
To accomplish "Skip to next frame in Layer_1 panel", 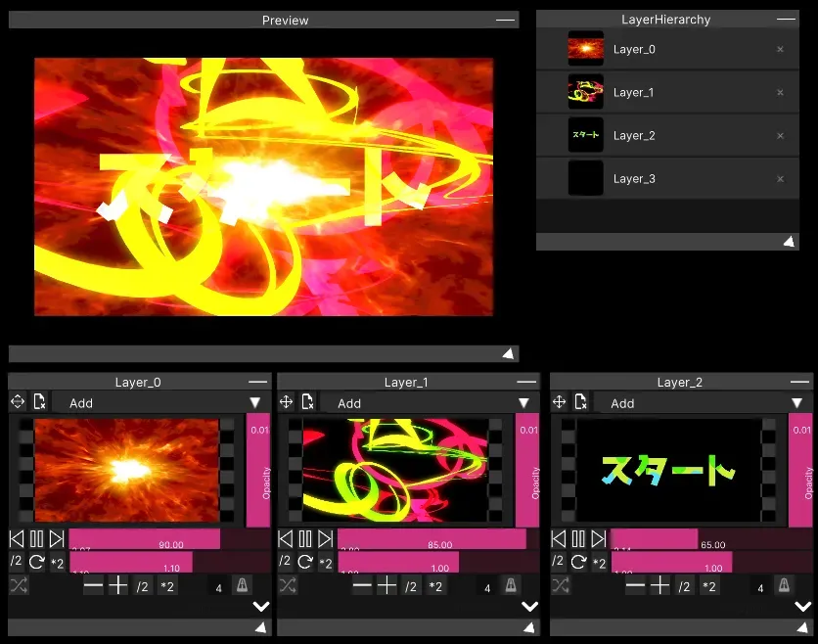I will (325, 538).
